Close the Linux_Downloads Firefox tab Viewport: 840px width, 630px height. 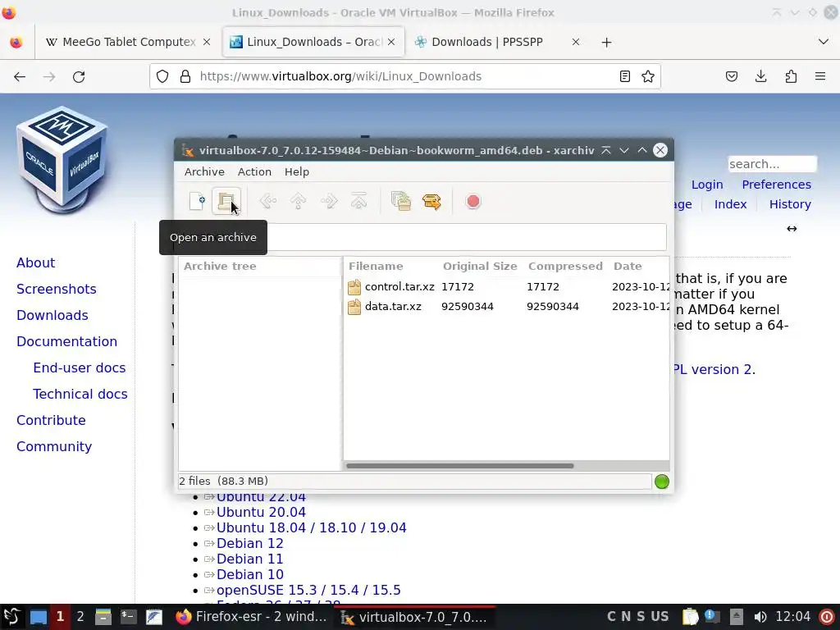[391, 42]
